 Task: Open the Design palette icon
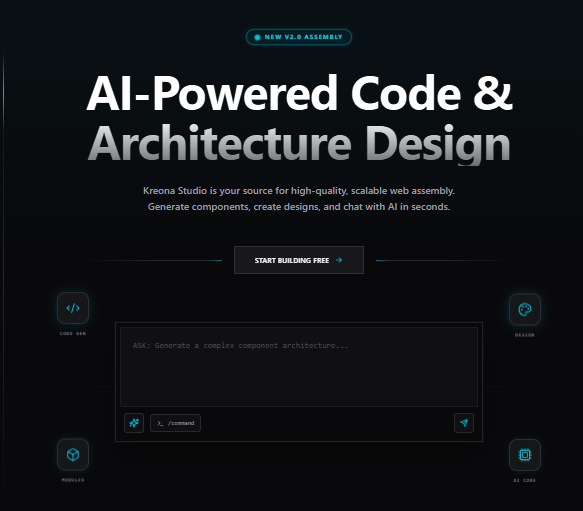525,309
